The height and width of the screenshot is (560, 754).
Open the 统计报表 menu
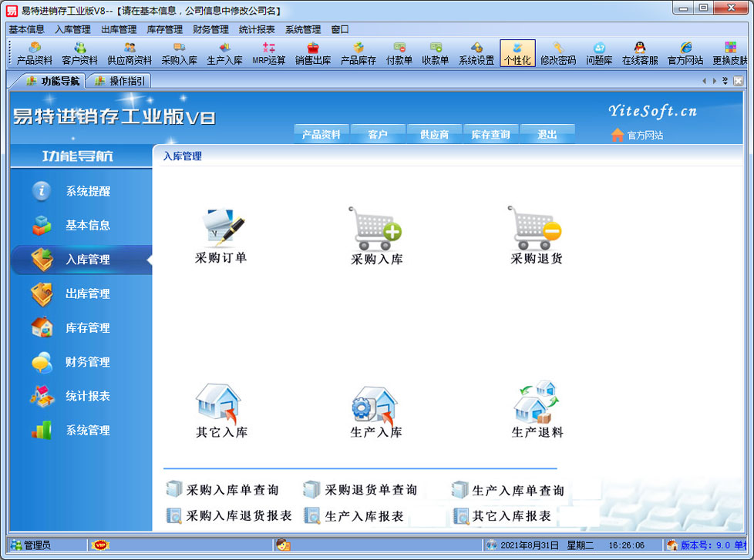tap(256, 29)
